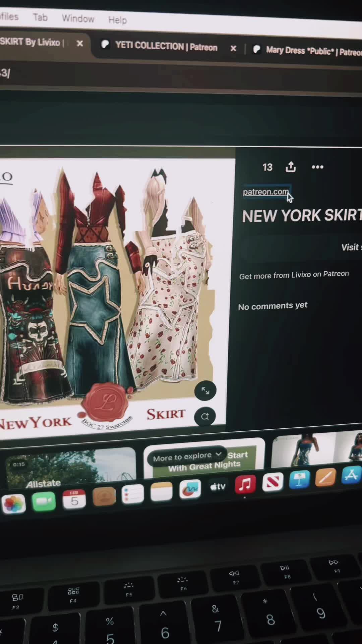Open Keynote app in the Dock
Viewport: 362px width, 644px height.
(x=299, y=480)
